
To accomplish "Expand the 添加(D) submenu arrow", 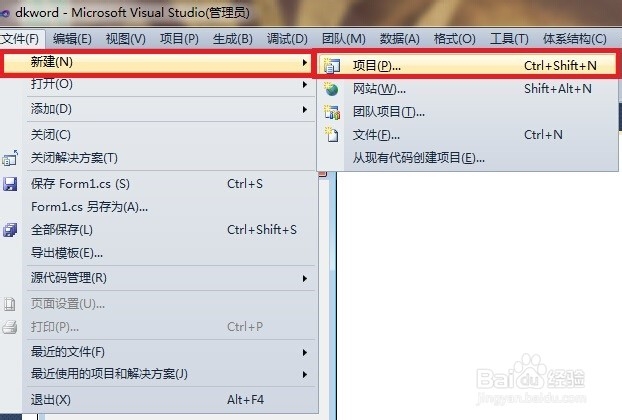I will [305, 109].
